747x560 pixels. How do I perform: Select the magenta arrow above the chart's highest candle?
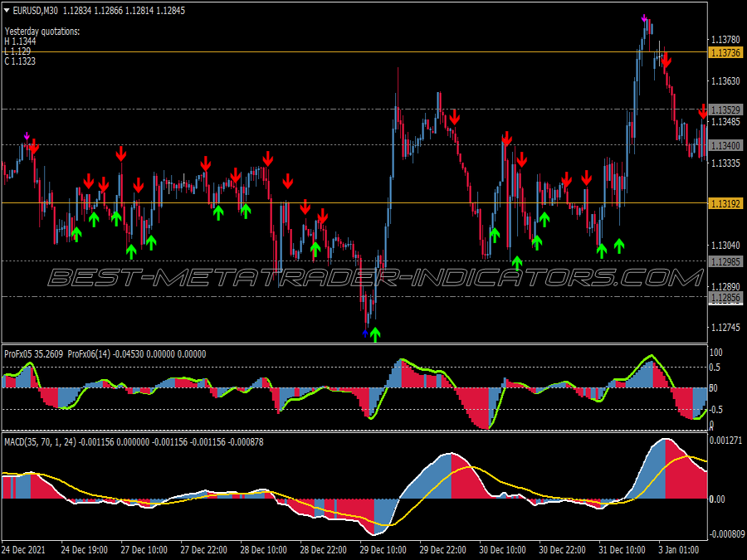[644, 18]
